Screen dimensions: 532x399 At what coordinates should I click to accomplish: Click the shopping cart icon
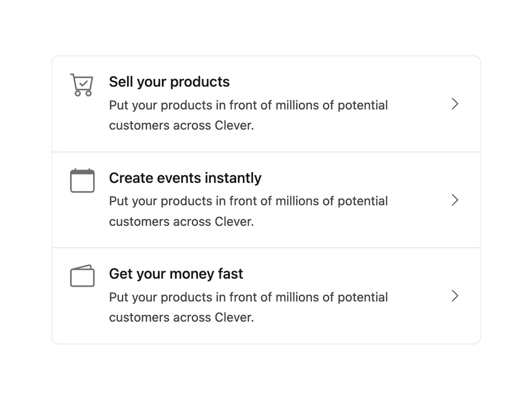coord(82,85)
